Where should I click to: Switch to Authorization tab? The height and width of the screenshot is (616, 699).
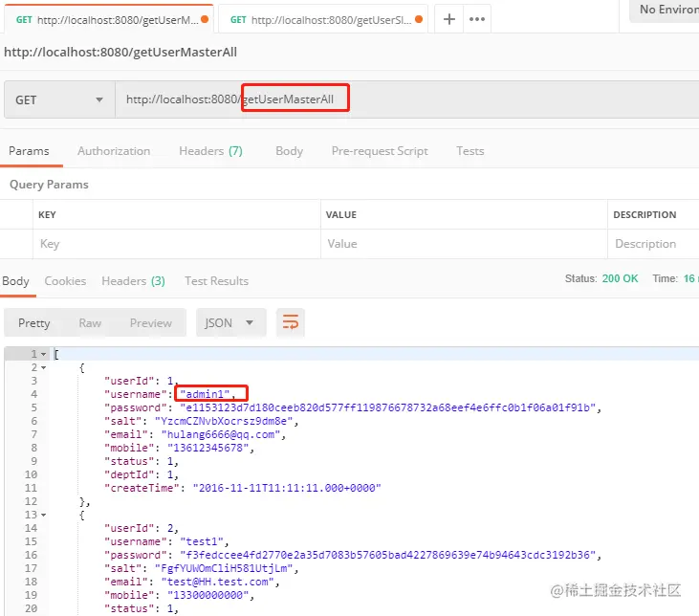click(114, 151)
